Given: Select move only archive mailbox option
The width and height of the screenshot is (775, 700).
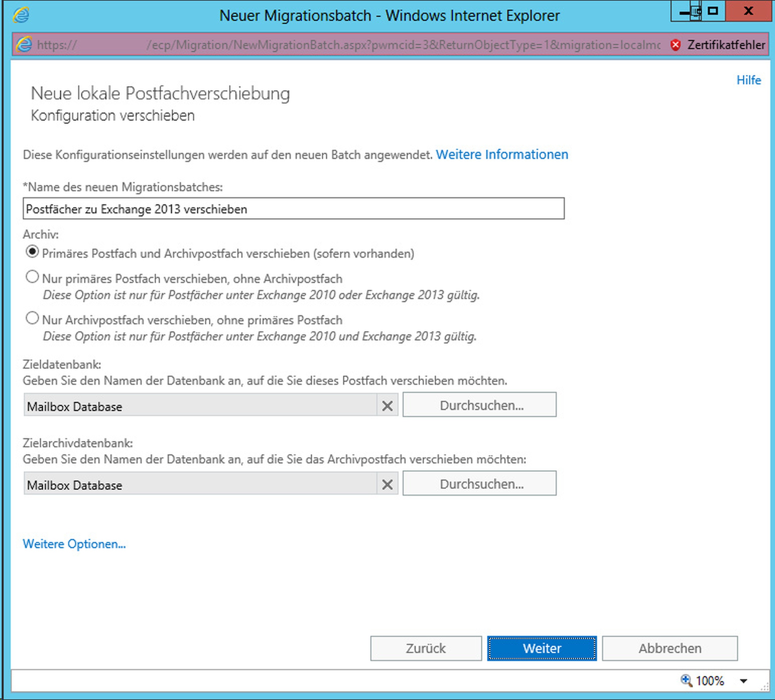Looking at the screenshot, I should (32, 318).
